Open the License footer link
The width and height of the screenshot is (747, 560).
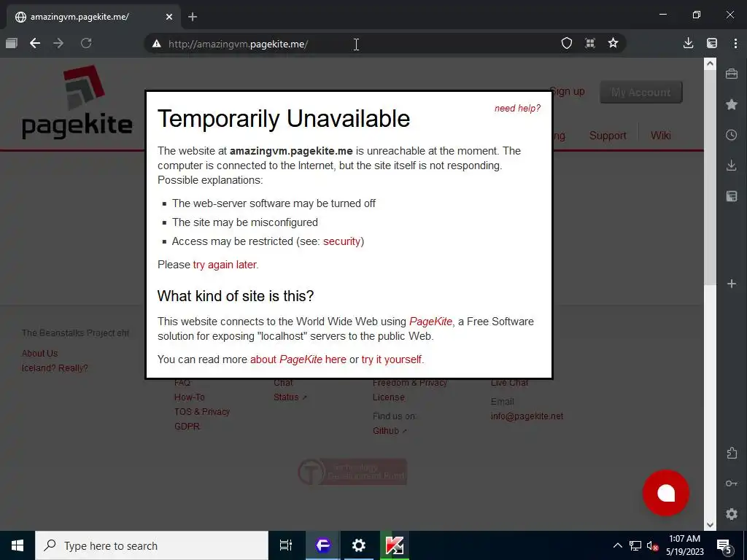(388, 397)
